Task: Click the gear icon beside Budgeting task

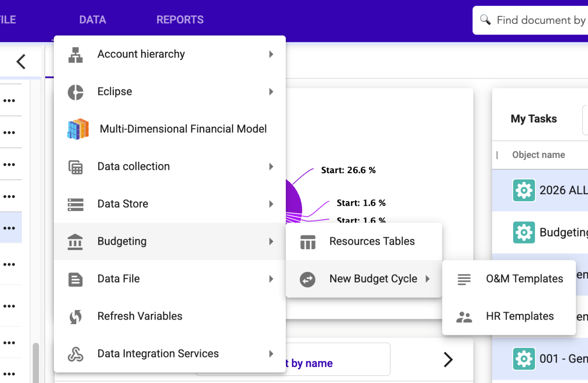Action: (x=524, y=232)
